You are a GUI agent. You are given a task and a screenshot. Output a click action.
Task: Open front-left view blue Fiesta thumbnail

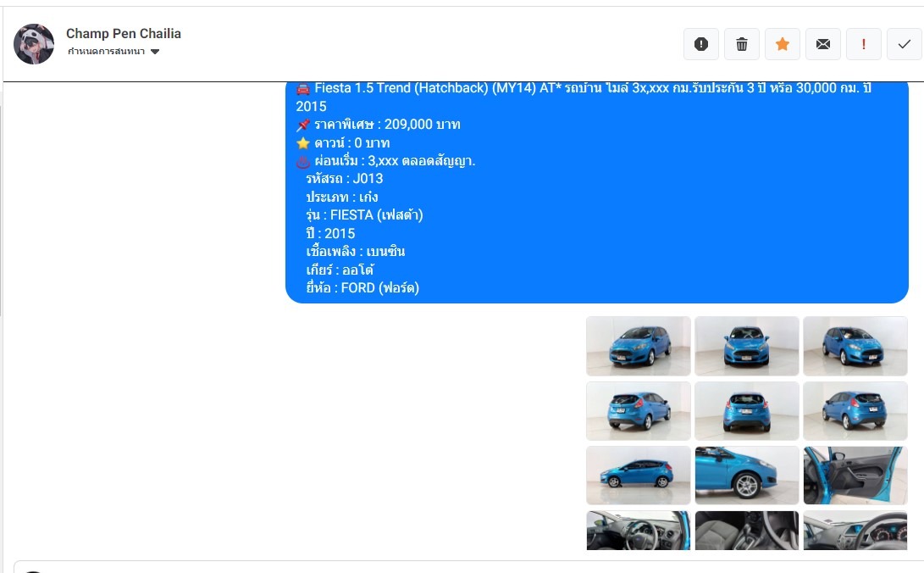639,346
